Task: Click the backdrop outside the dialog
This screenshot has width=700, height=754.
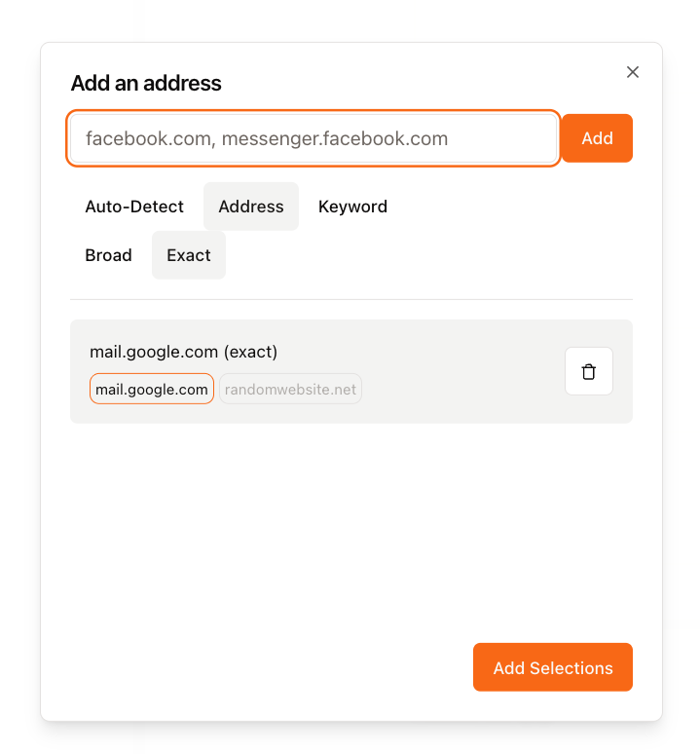Action: click(x=19, y=390)
